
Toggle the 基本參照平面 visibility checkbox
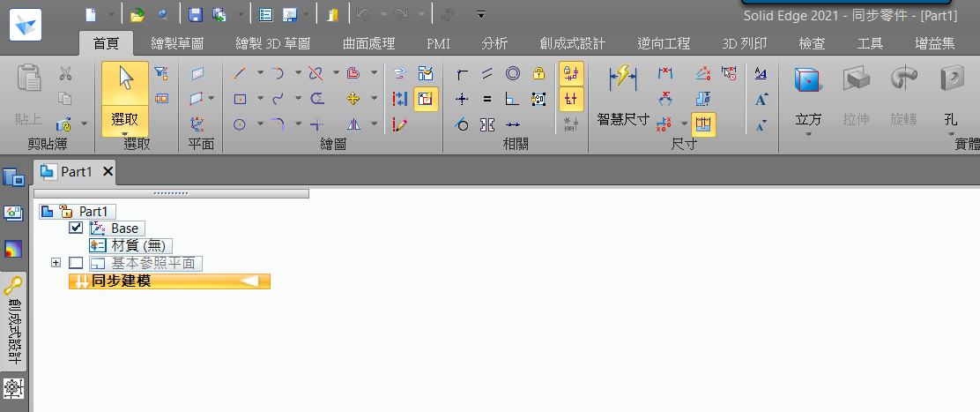pos(76,263)
